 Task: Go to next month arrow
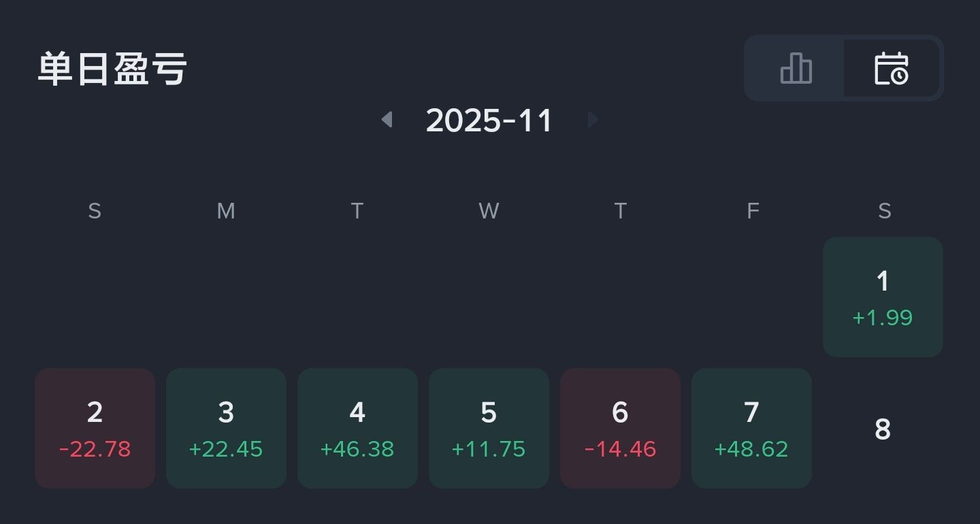pos(593,120)
